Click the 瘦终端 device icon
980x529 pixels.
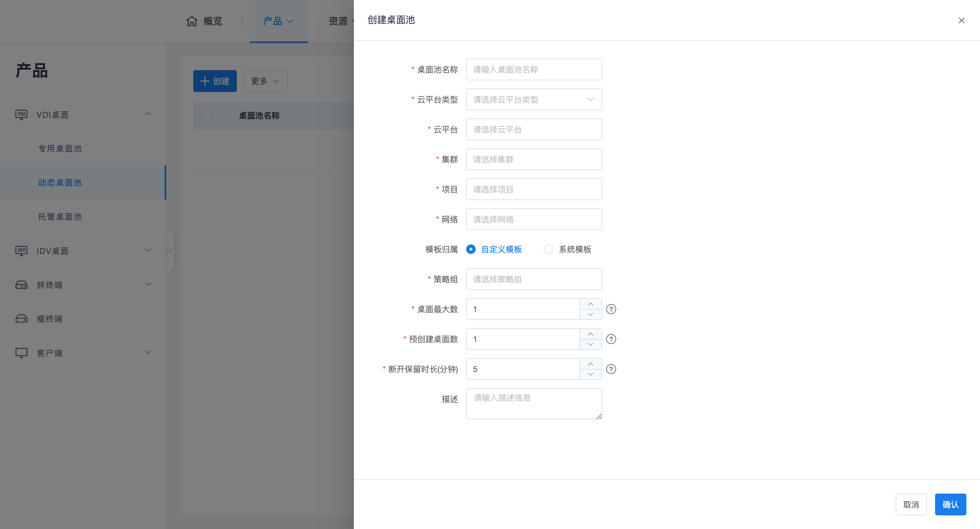pos(21,319)
